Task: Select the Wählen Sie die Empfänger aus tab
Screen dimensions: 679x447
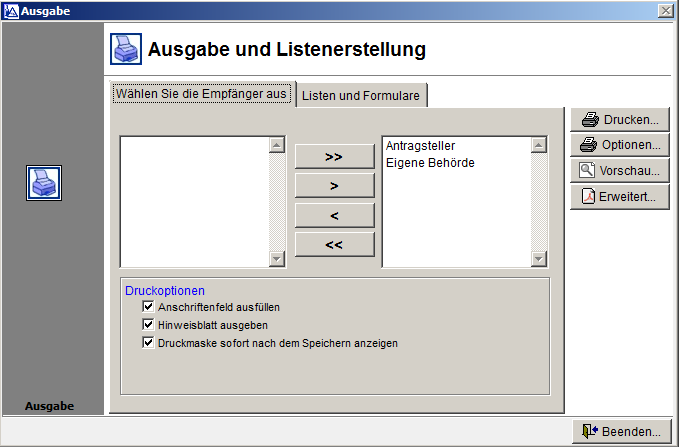Action: tap(202, 94)
